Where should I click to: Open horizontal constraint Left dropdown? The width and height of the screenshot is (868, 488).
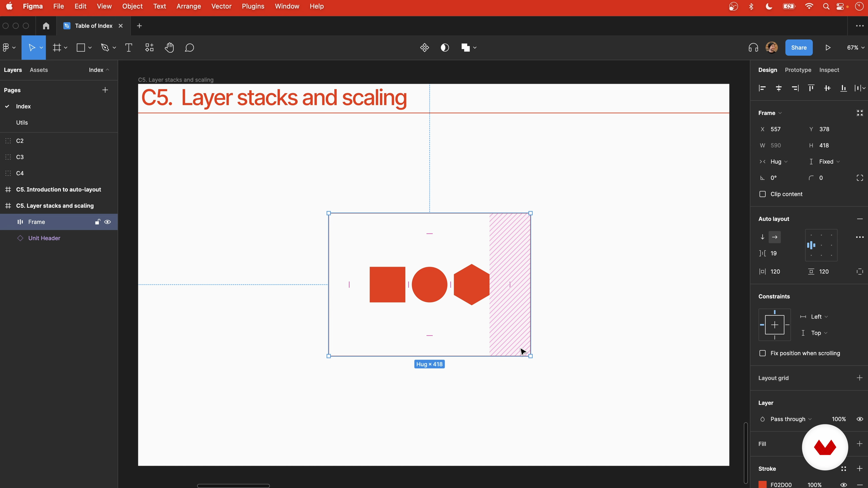(819, 317)
